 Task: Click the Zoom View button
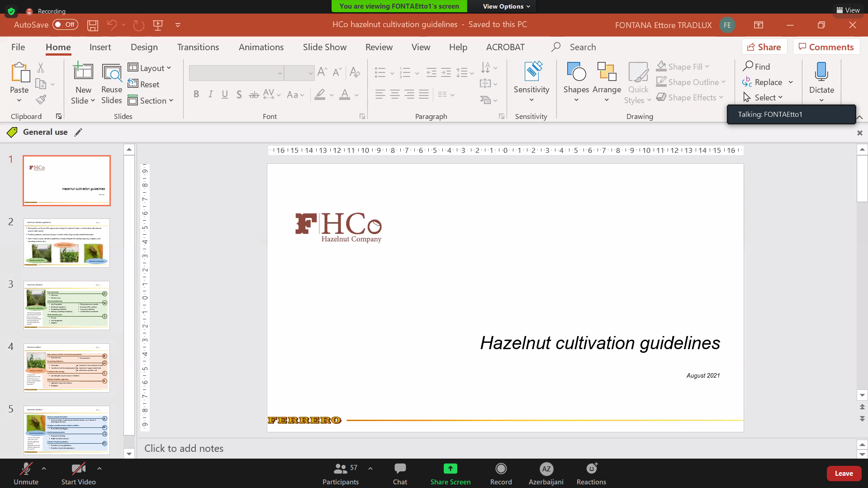click(x=848, y=10)
